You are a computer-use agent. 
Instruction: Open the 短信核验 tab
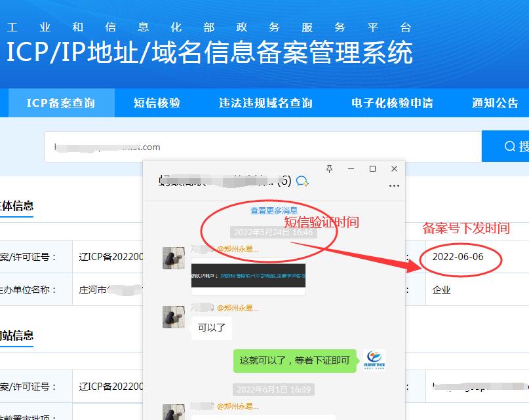pyautogui.click(x=157, y=103)
